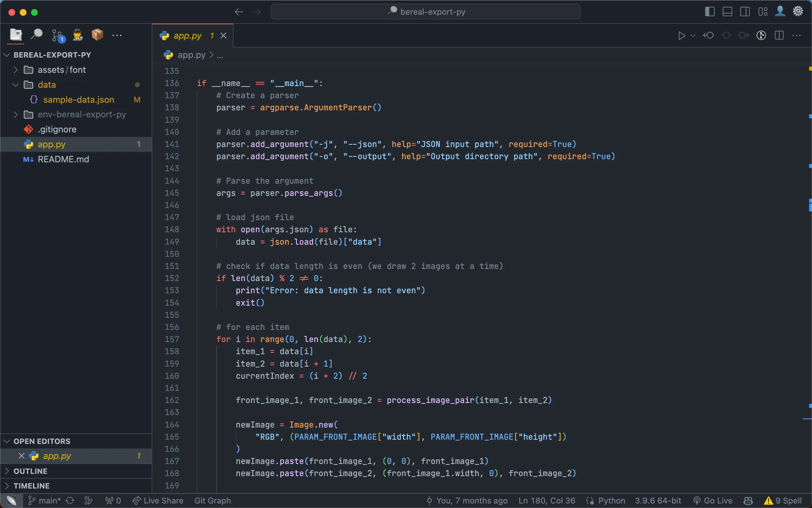Viewport: 812px width, 508px height.
Task: Open remote window status bar icon
Action: [x=11, y=501]
